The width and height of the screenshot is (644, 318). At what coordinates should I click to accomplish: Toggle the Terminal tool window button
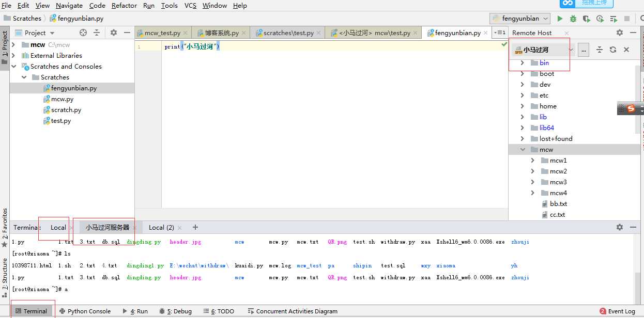click(x=32, y=311)
